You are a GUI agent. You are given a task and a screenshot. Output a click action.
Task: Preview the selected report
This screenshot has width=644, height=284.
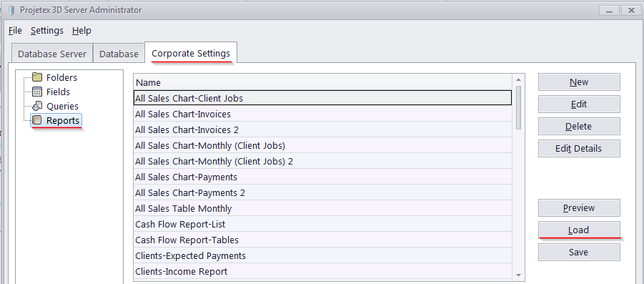click(x=579, y=208)
